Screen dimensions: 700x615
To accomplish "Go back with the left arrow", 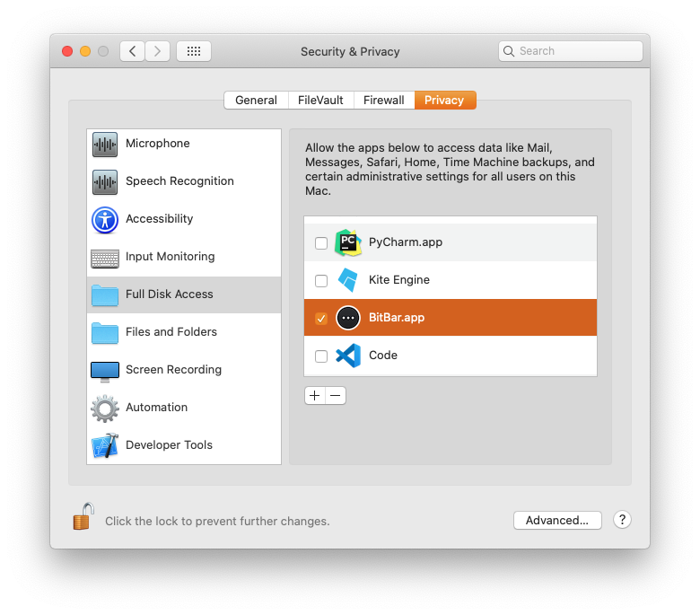I will coord(132,51).
